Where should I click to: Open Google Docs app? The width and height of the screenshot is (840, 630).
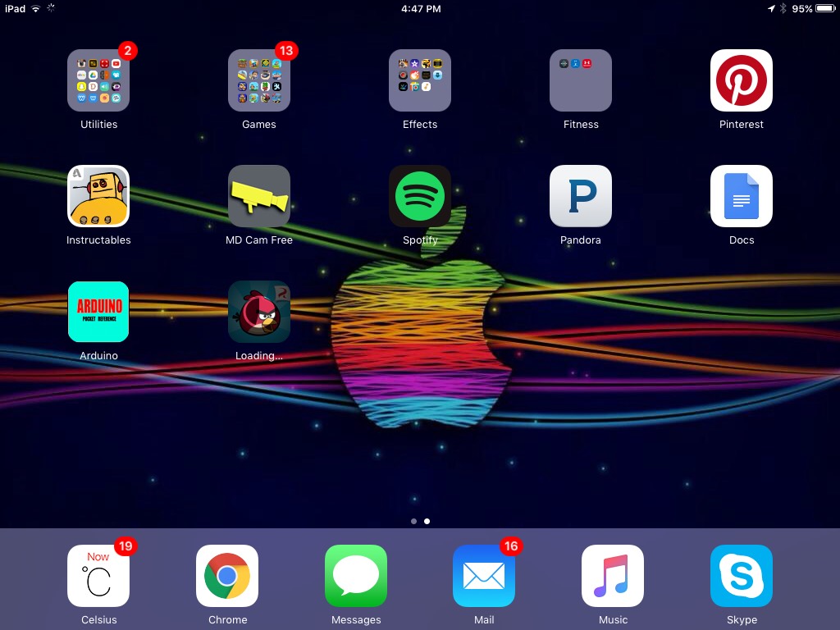coord(742,196)
